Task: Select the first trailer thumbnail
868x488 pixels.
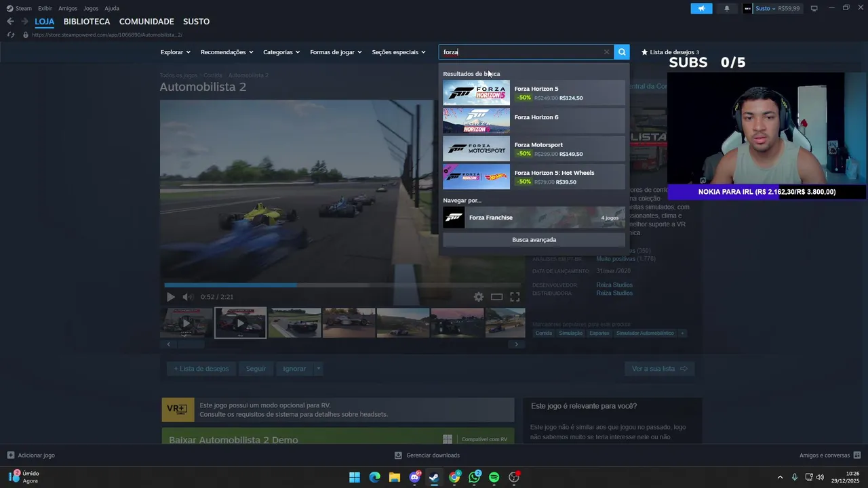Action: [x=186, y=323]
